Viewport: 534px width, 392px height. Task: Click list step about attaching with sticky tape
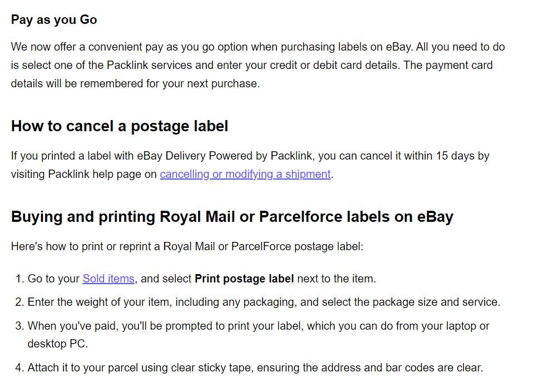tap(255, 368)
